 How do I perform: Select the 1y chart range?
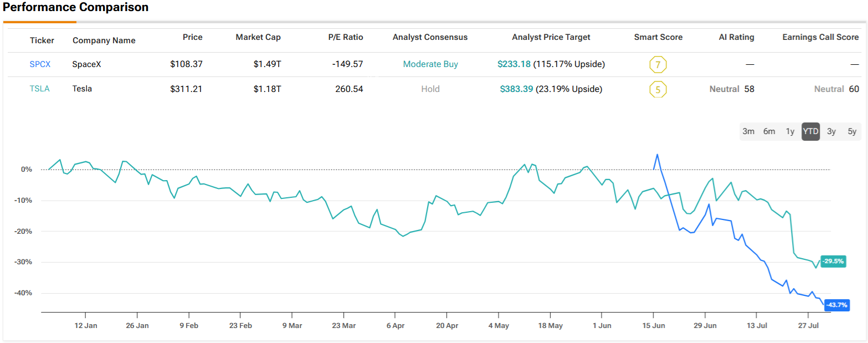click(x=790, y=131)
